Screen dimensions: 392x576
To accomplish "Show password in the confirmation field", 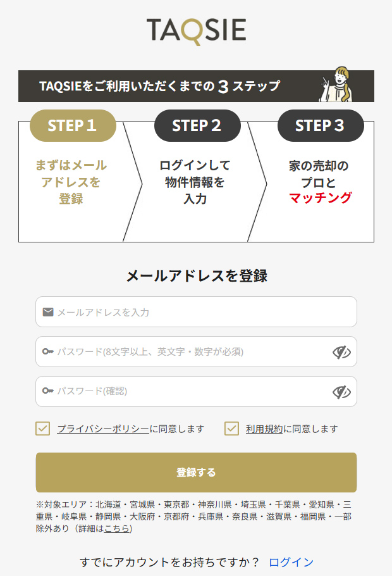I will (x=341, y=392).
